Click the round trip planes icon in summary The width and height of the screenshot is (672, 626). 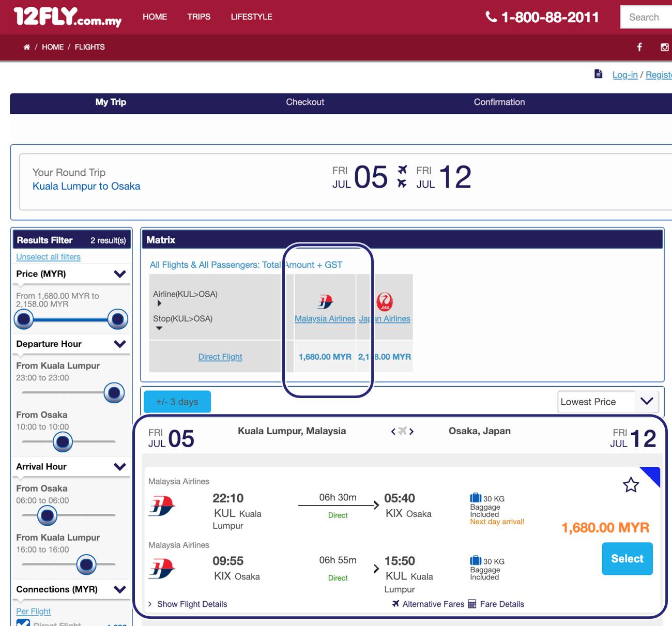pyautogui.click(x=402, y=176)
